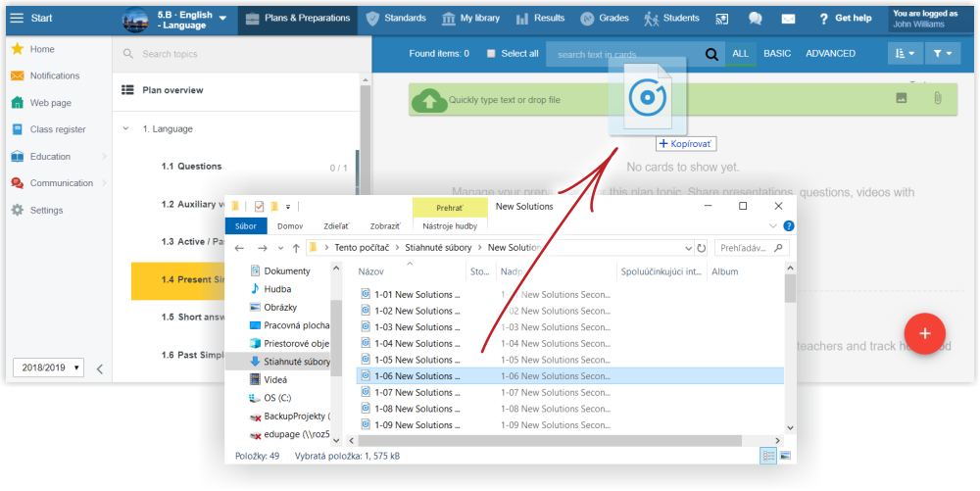The height and width of the screenshot is (491, 980).
Task: Click the red plus add button
Action: pos(924,333)
